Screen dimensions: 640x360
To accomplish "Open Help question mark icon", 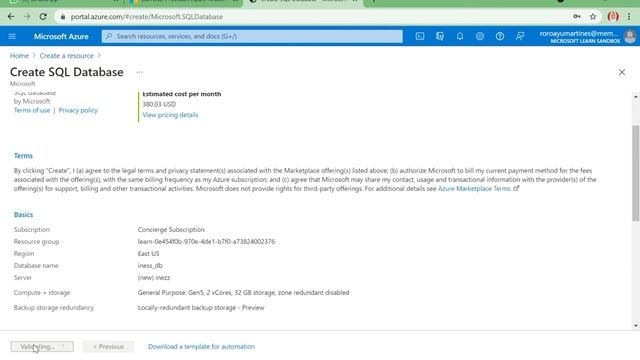I will 500,36.
